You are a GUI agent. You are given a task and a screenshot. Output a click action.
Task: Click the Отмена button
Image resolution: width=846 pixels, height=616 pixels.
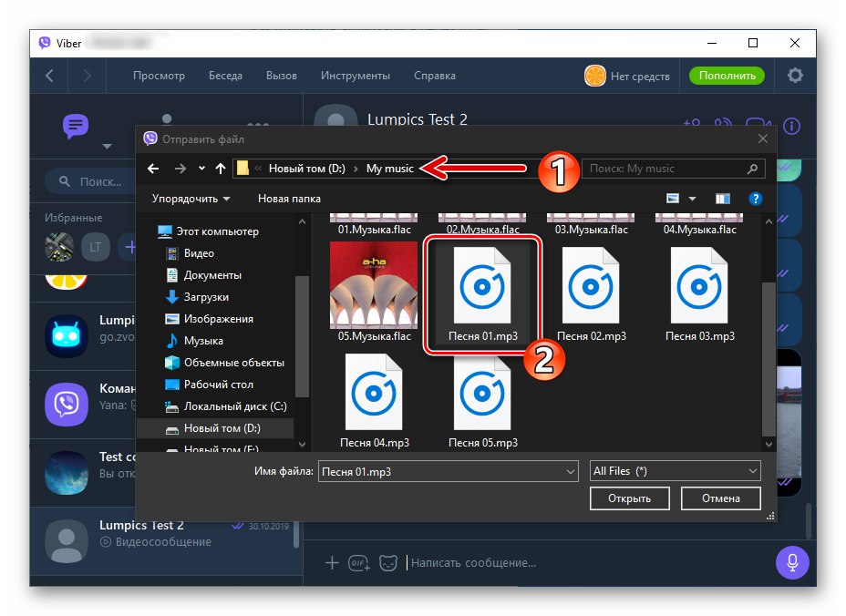(721, 498)
